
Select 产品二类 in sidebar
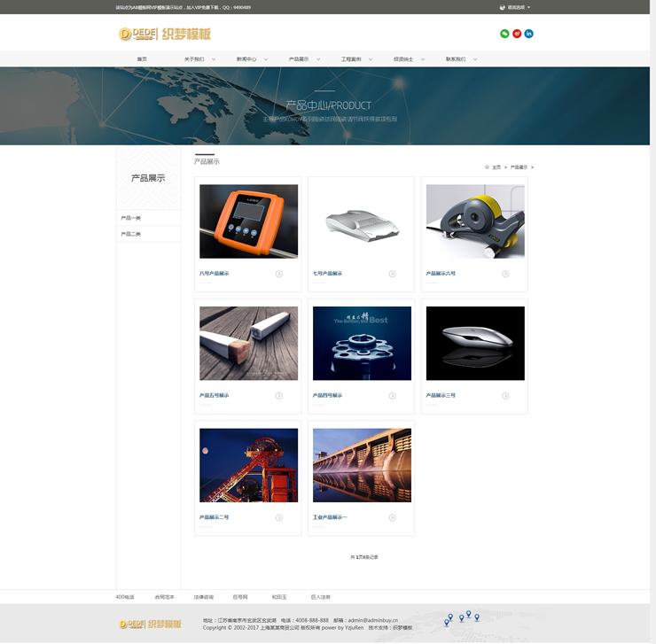coord(131,234)
